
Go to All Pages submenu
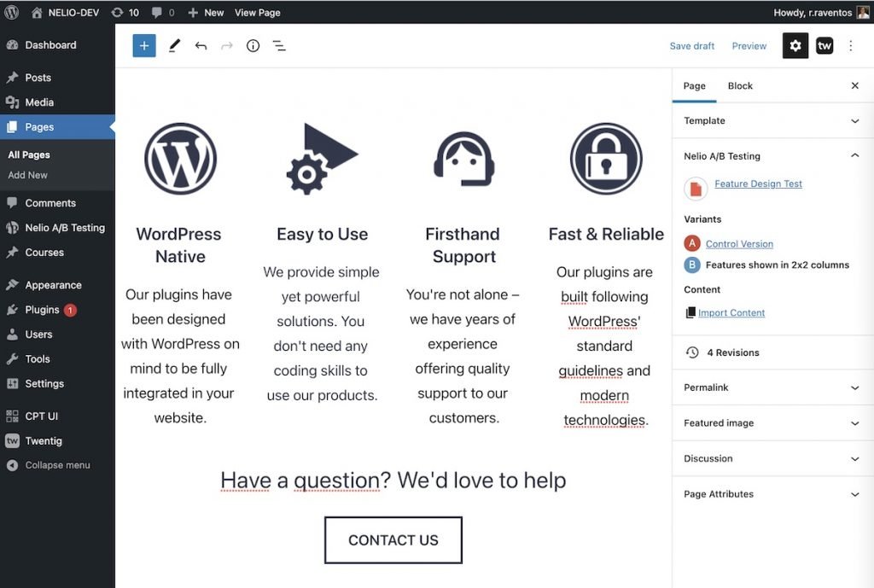(29, 154)
